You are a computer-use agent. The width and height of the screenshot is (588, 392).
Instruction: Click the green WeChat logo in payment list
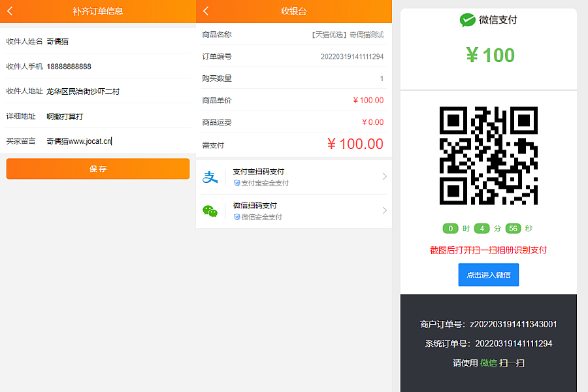point(210,211)
